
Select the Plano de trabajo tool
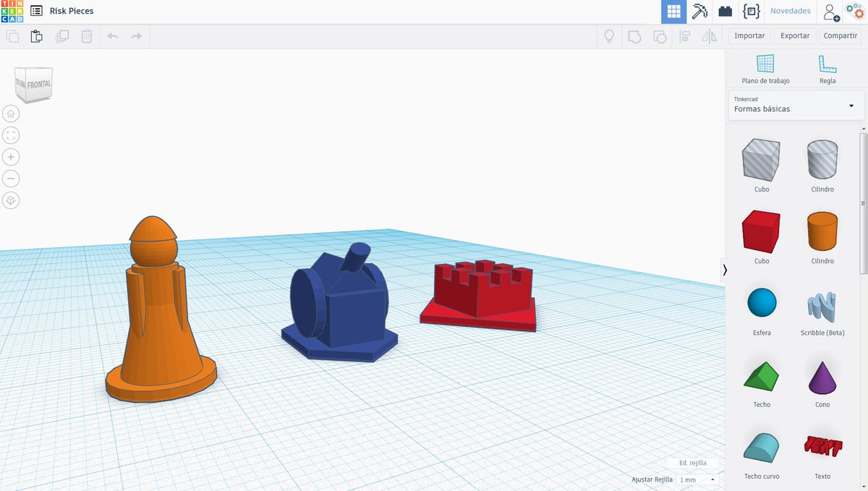(x=765, y=69)
